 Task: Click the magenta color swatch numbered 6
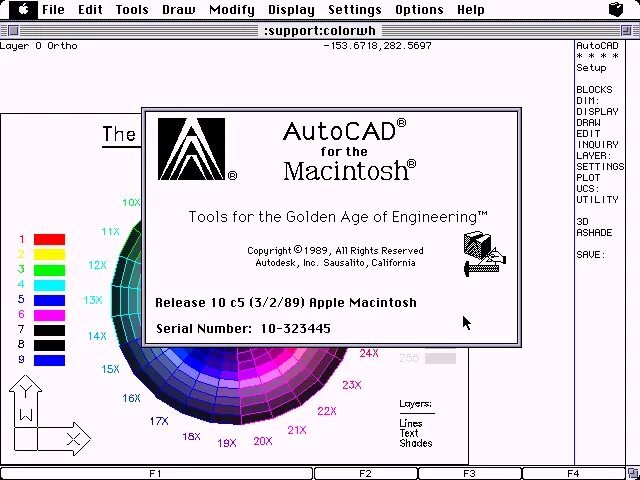tap(49, 315)
